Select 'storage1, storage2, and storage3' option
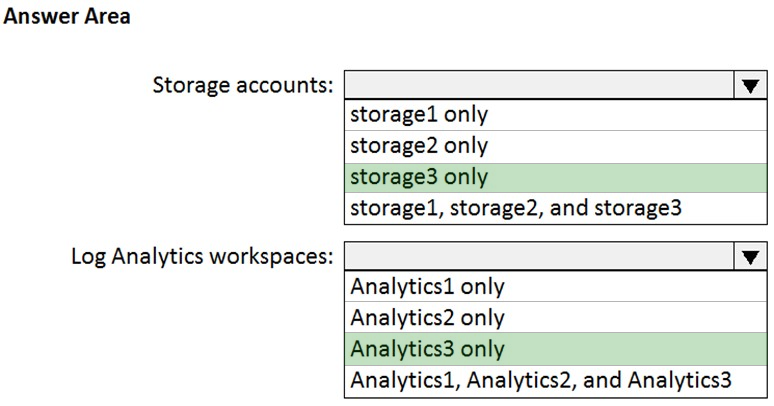Viewport: 774px width, 406px height. 556,208
